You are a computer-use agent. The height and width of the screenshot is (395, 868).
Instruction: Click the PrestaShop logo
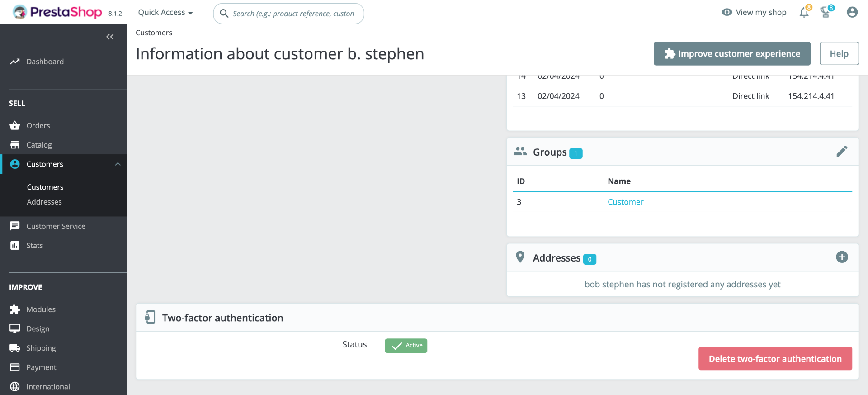[x=57, y=12]
